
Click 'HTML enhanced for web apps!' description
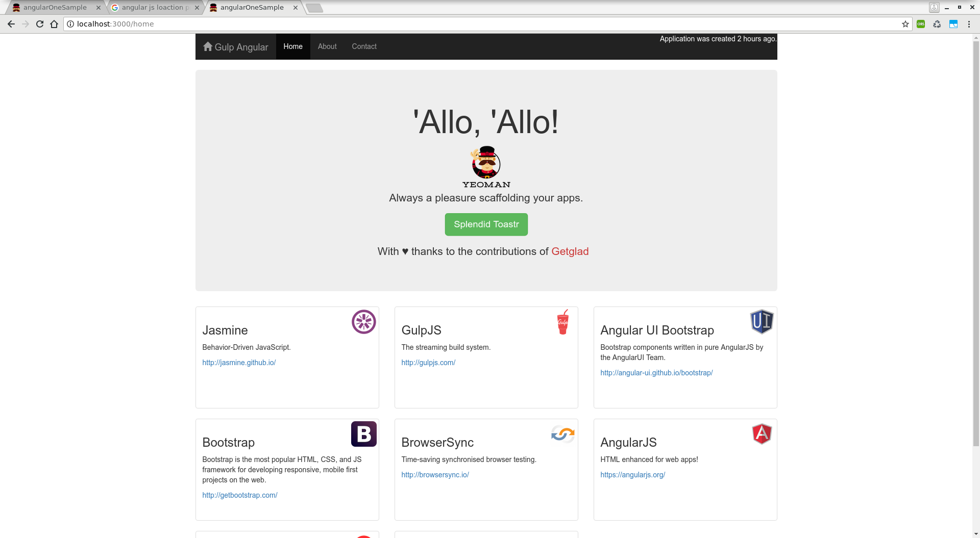pyautogui.click(x=649, y=459)
